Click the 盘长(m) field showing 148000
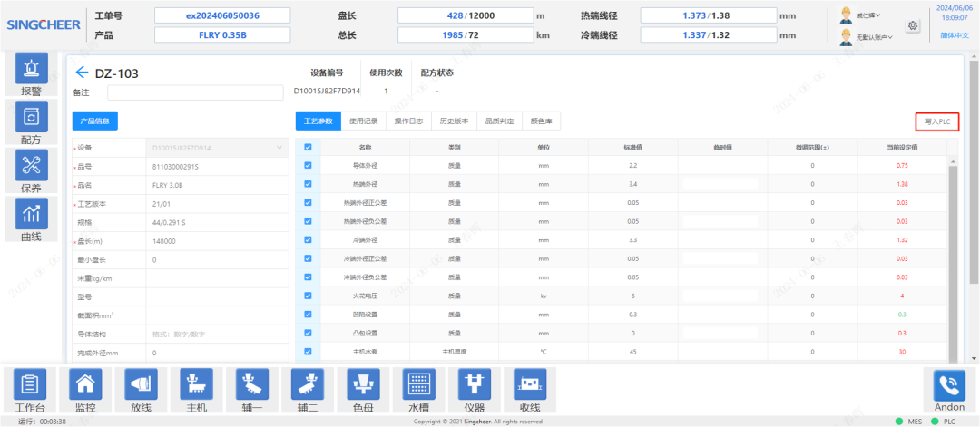 click(x=218, y=241)
